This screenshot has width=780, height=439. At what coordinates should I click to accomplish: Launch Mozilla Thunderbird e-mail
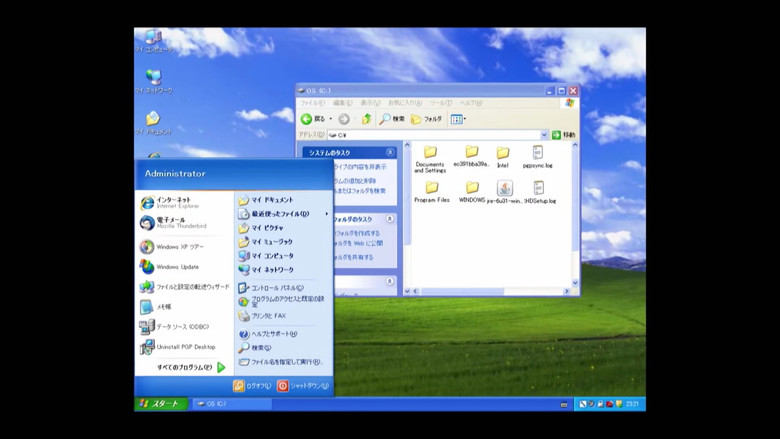(x=173, y=223)
